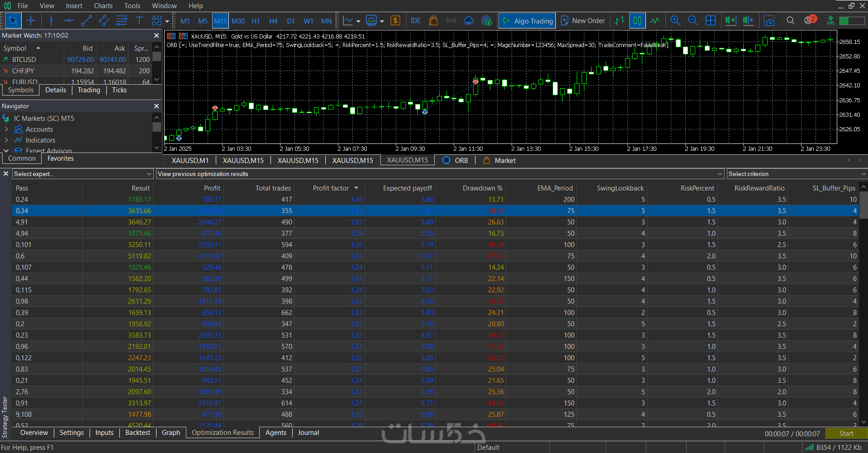Viewport: 868px width, 453px height.
Task: Pick the horizontal line drawing tool
Action: coord(69,21)
